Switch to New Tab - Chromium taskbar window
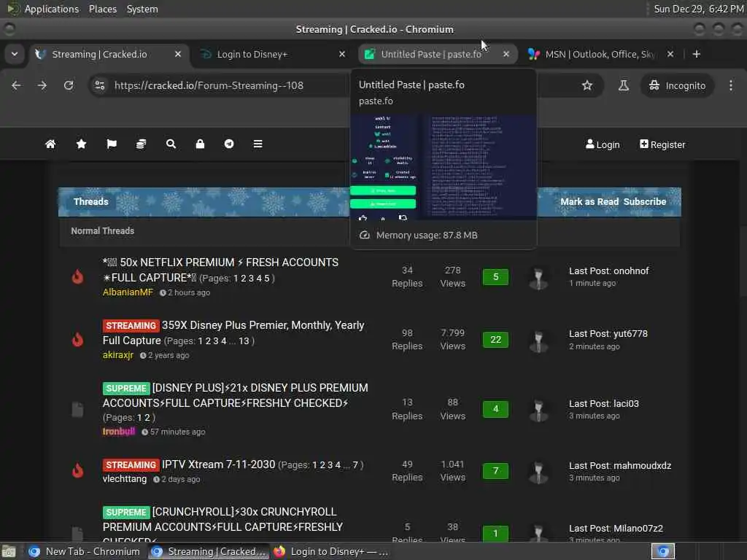The height and width of the screenshot is (560, 747). (x=84, y=551)
